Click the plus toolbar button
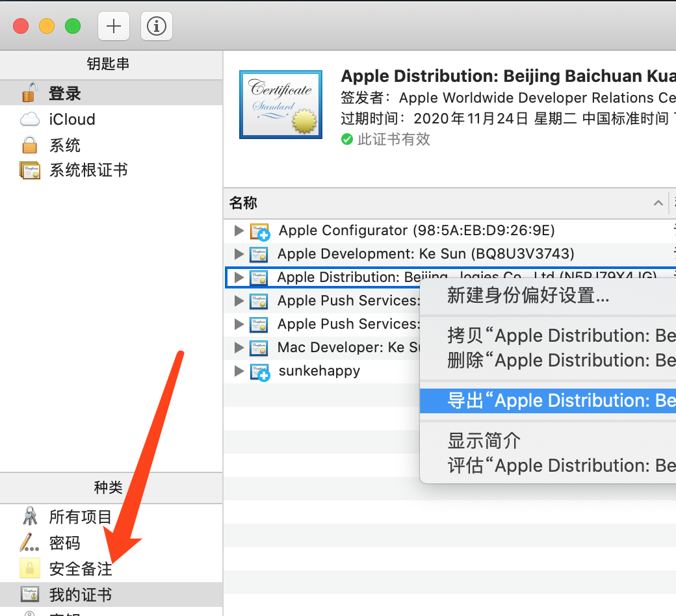The width and height of the screenshot is (676, 616). [x=113, y=26]
